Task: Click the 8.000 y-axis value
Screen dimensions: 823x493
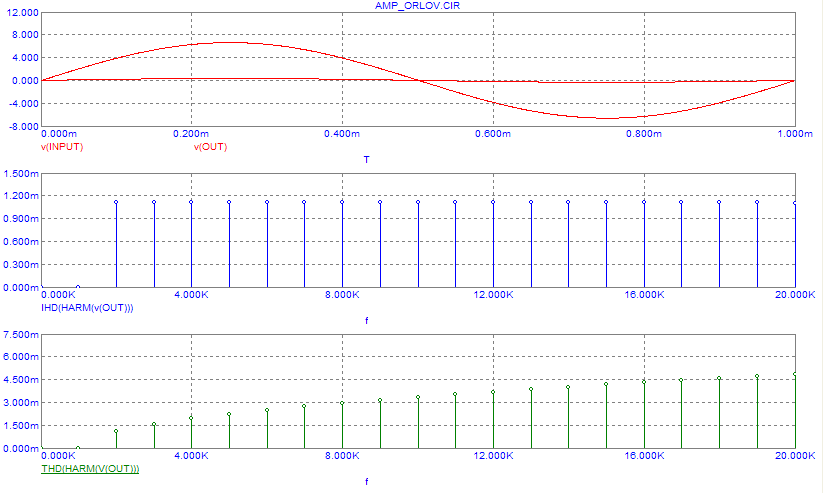Action: point(25,35)
